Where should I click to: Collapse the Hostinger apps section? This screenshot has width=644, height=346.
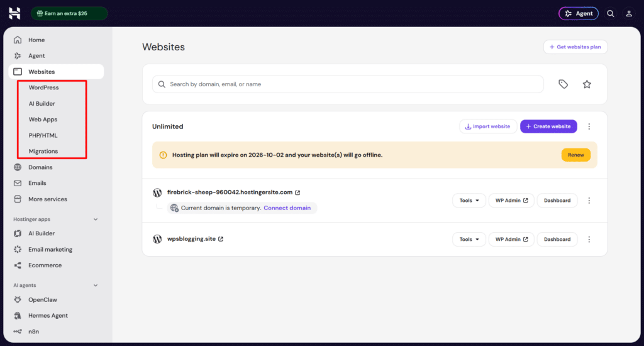[x=96, y=220]
